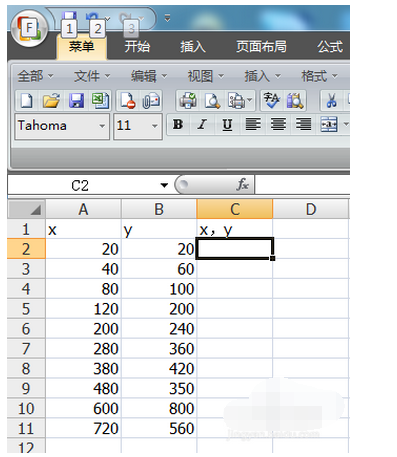
Task: Click the floppy disk Save icon in toolbar
Action: pyautogui.click(x=76, y=101)
